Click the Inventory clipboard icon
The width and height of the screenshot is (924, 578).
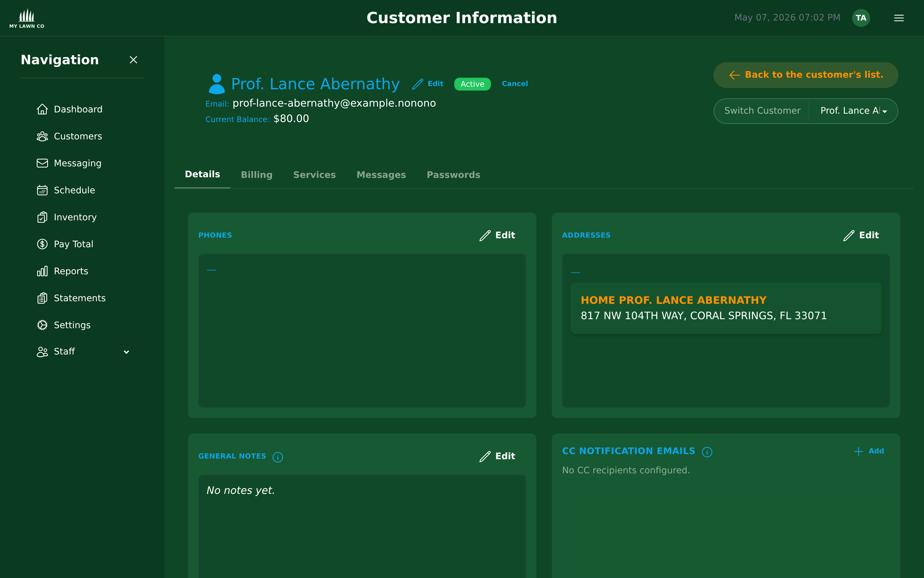pyautogui.click(x=42, y=217)
